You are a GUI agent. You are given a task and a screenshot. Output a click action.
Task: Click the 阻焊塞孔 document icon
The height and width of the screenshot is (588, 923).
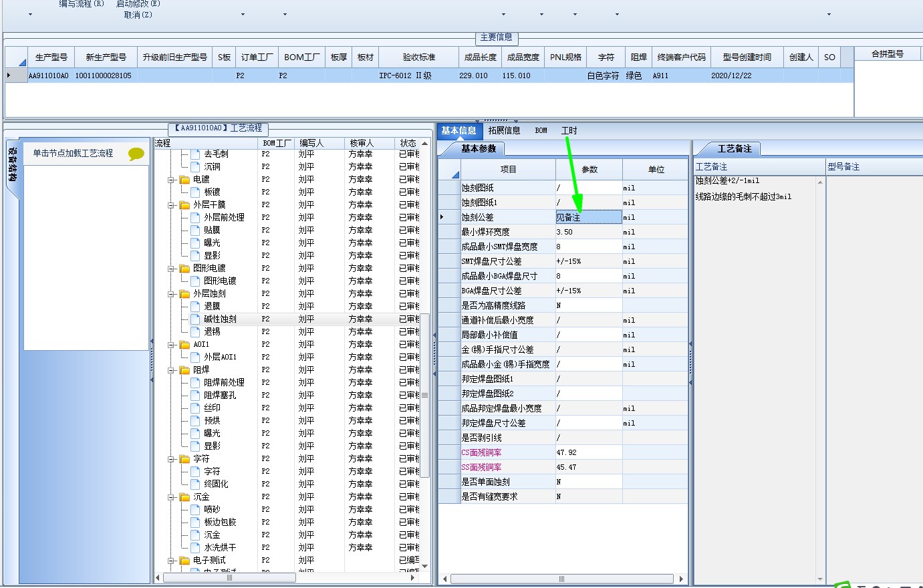195,396
